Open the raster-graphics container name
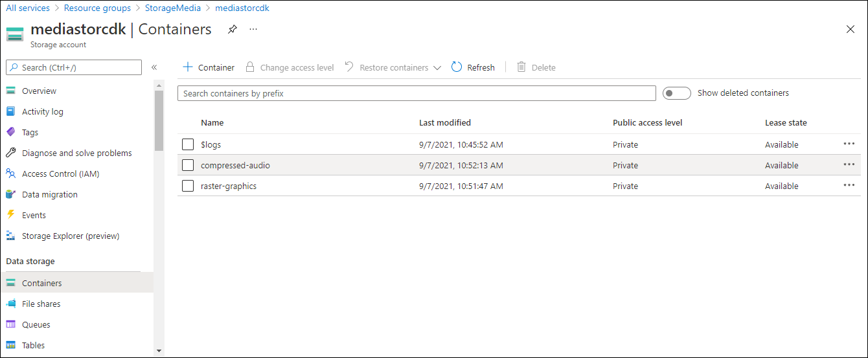868x358 pixels. pos(229,186)
